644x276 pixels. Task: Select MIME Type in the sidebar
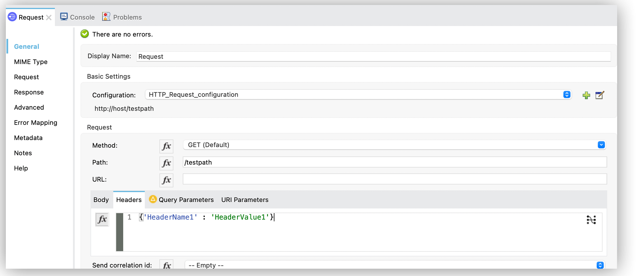point(31,62)
